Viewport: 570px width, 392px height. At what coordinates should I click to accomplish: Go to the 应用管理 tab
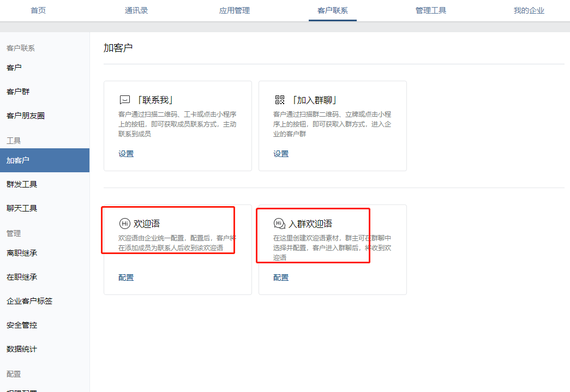click(x=235, y=10)
